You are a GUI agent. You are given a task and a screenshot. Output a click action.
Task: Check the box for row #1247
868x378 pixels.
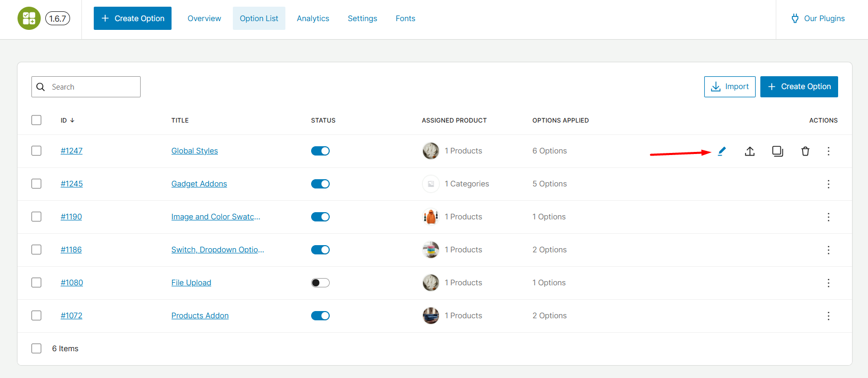(36, 151)
